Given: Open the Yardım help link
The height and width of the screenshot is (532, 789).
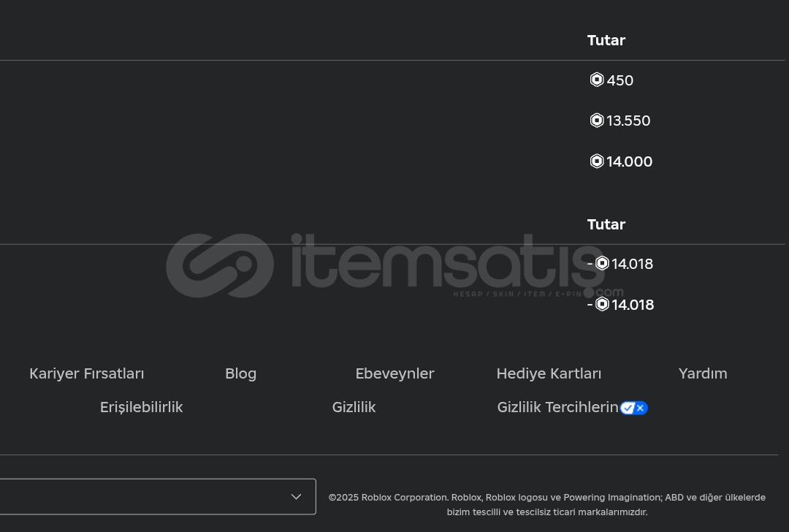Looking at the screenshot, I should (703, 373).
